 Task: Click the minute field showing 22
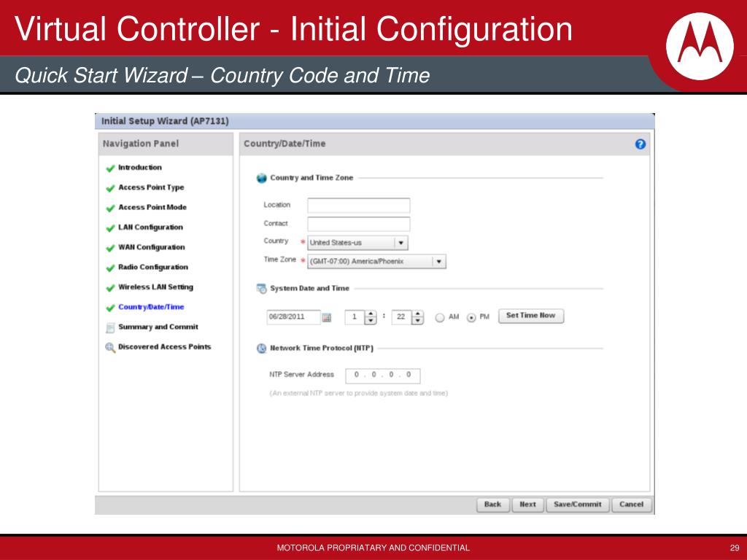coord(402,317)
